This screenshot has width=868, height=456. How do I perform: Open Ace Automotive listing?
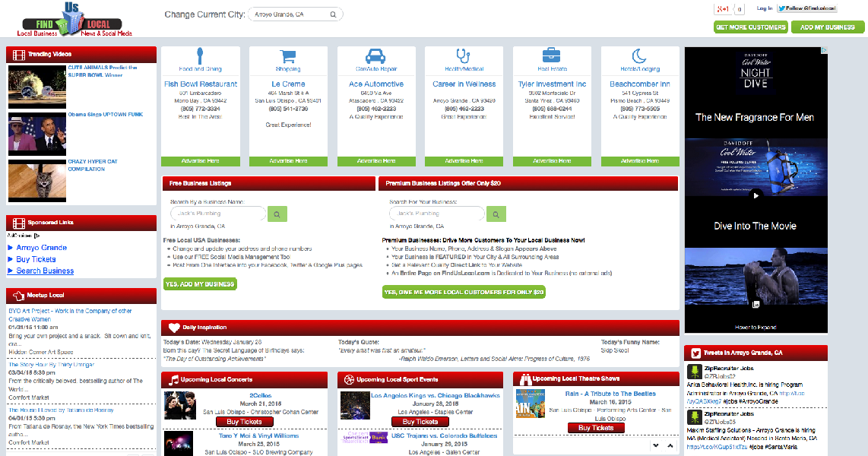(376, 84)
